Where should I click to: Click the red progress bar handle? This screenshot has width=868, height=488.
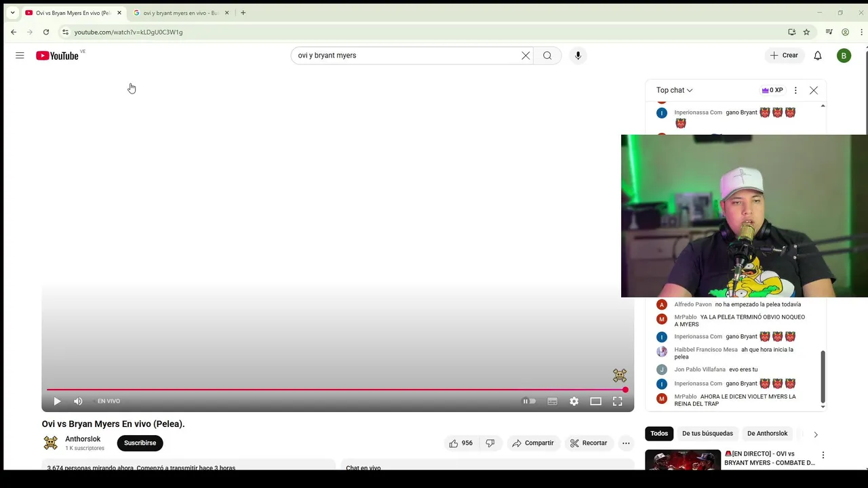tap(625, 390)
